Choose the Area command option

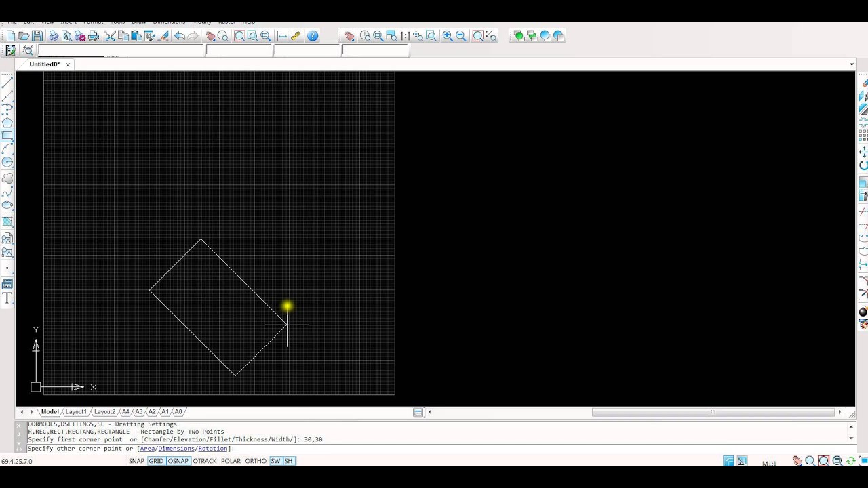click(x=147, y=449)
